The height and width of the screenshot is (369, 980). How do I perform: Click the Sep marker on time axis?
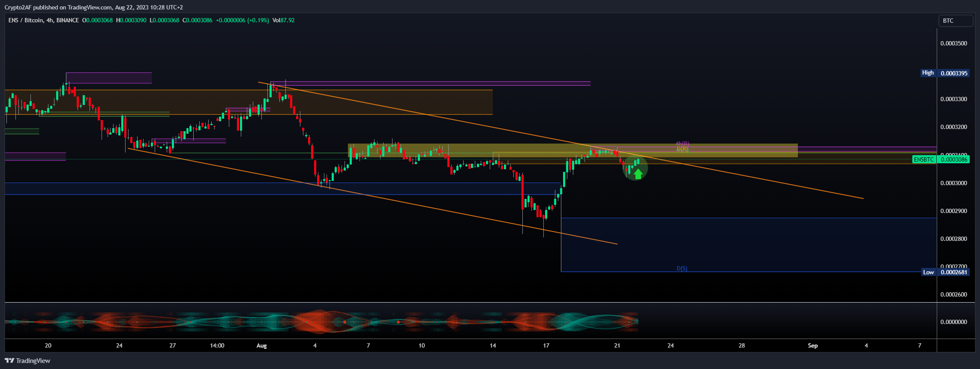pos(812,345)
